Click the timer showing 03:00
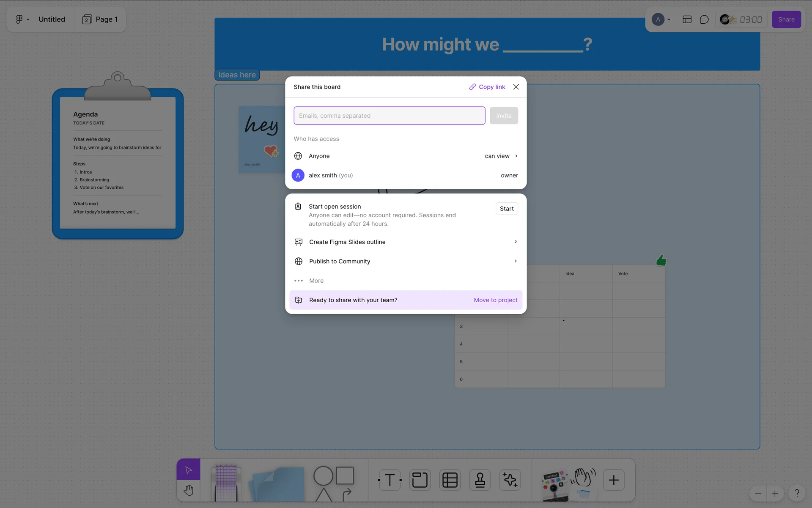812x508 pixels. (750, 19)
